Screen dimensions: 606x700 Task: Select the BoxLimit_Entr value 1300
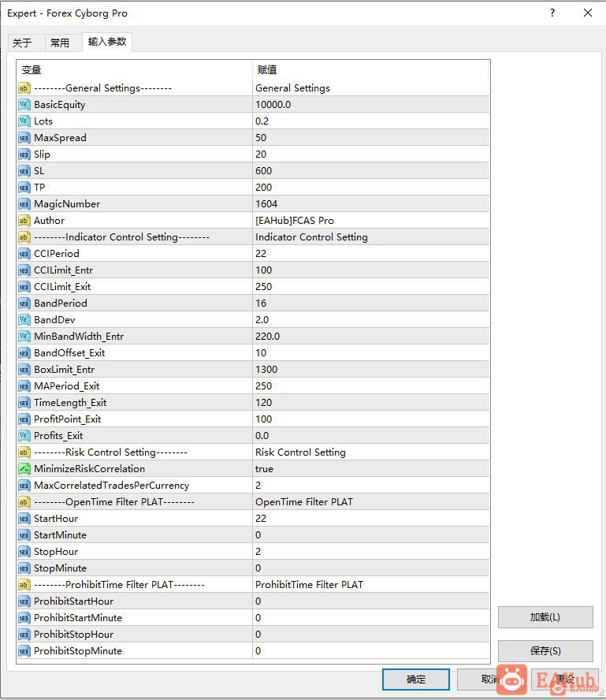(266, 369)
